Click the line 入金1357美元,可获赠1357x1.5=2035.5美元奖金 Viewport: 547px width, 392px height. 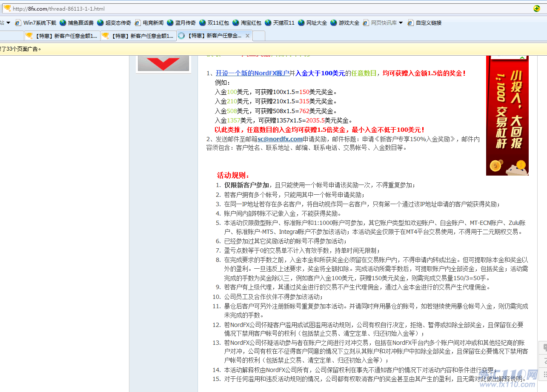284,120
